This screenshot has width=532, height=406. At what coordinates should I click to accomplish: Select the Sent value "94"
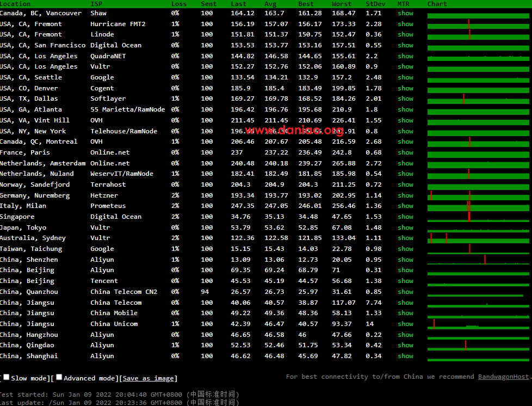click(x=205, y=292)
